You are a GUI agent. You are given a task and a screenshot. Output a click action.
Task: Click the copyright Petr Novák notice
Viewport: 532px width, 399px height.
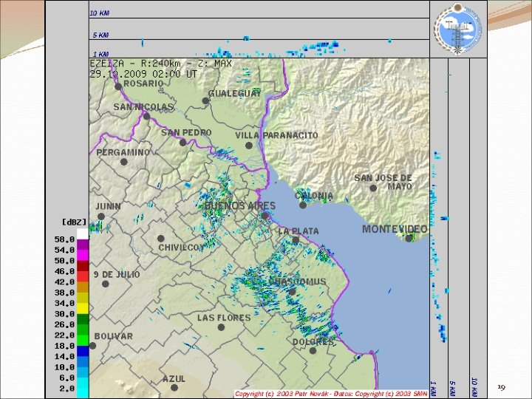pyautogui.click(x=331, y=394)
